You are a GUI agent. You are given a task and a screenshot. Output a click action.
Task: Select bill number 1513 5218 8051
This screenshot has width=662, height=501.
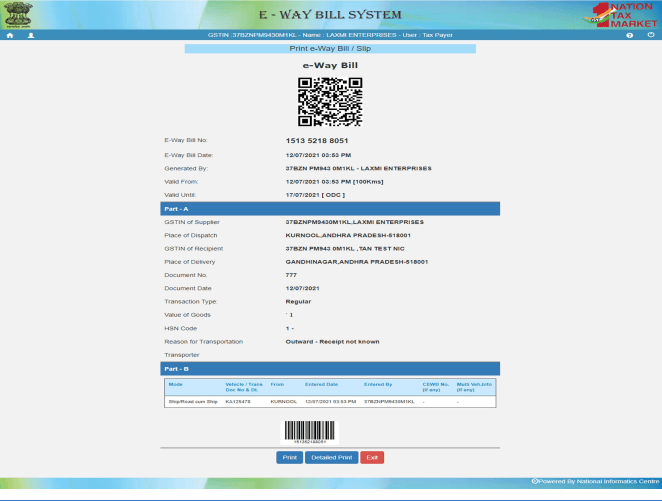point(317,141)
